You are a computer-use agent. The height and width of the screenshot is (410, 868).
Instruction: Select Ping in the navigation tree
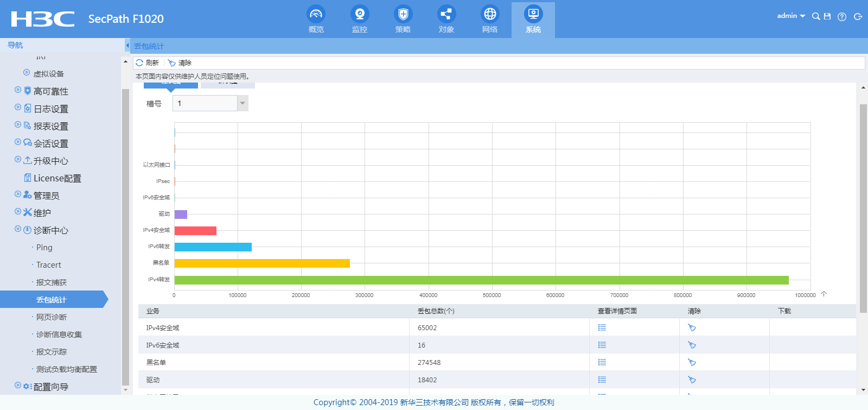[x=44, y=248]
